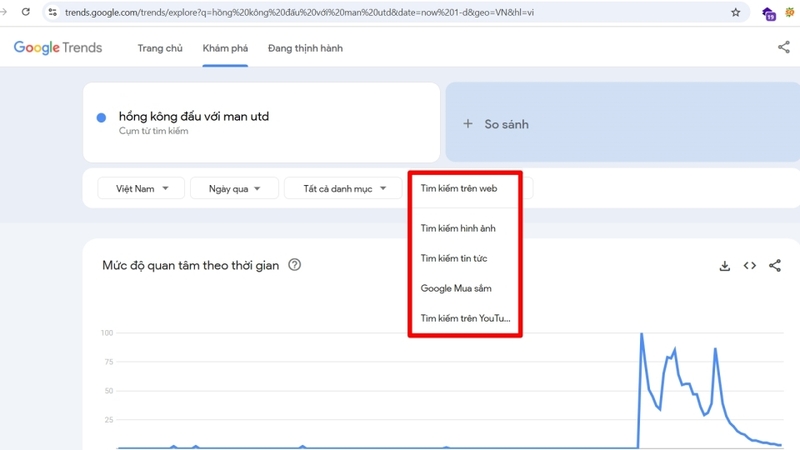
Task: Switch to the Khám phá tab
Action: pos(225,48)
